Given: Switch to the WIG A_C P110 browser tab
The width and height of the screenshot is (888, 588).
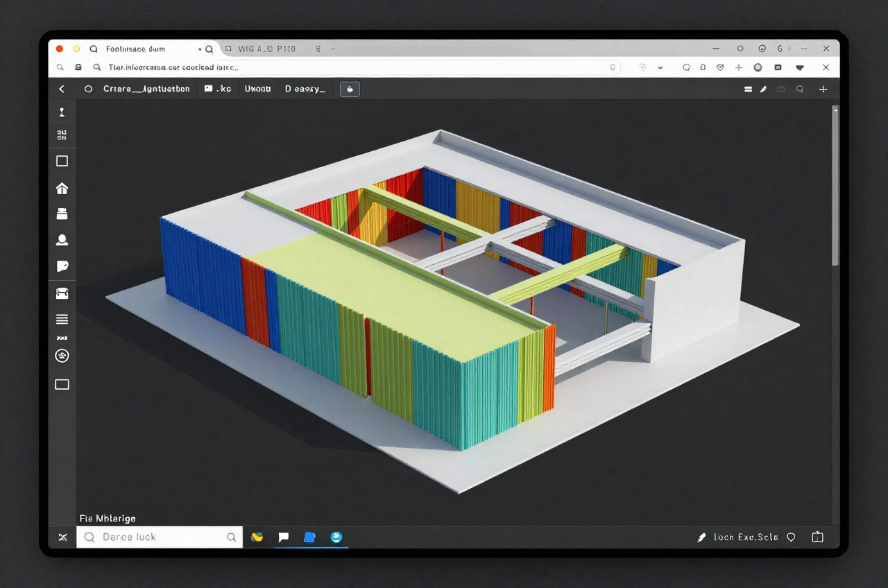Looking at the screenshot, I should (266, 49).
